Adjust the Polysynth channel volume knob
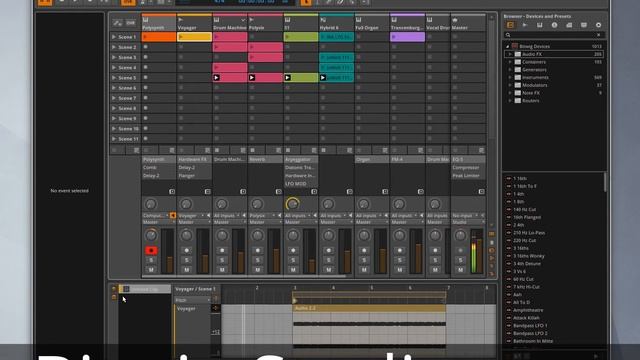 [151, 235]
